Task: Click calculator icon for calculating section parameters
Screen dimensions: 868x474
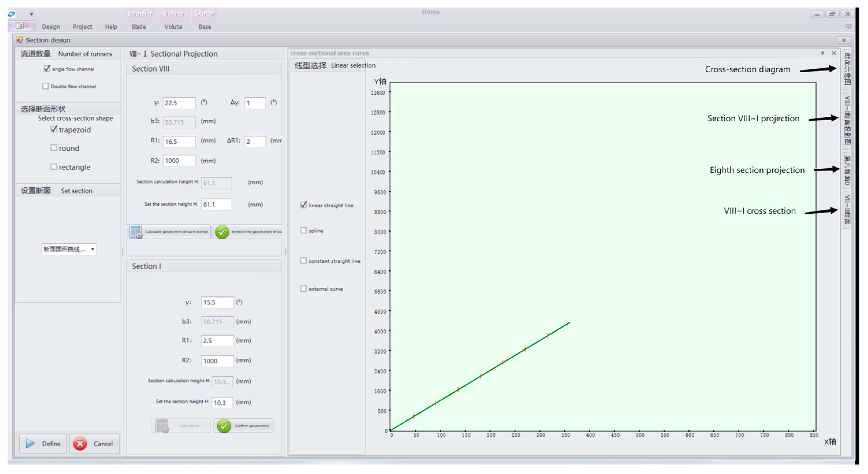Action: 135,232
